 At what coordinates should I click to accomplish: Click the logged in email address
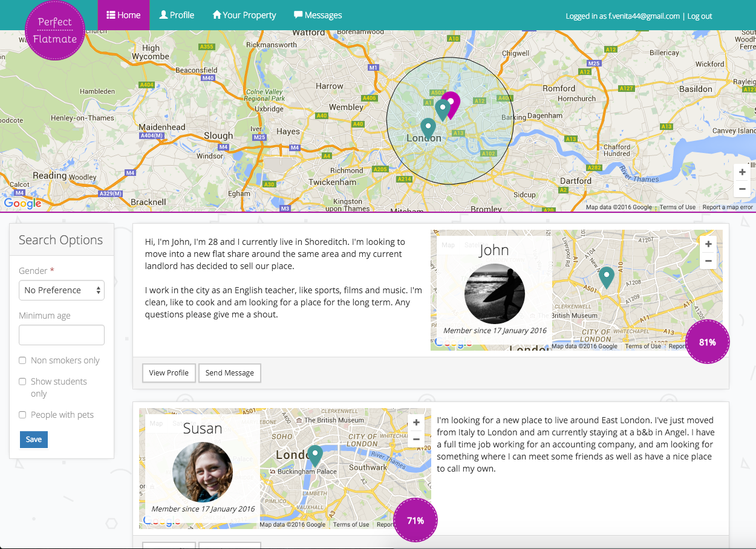pyautogui.click(x=644, y=16)
